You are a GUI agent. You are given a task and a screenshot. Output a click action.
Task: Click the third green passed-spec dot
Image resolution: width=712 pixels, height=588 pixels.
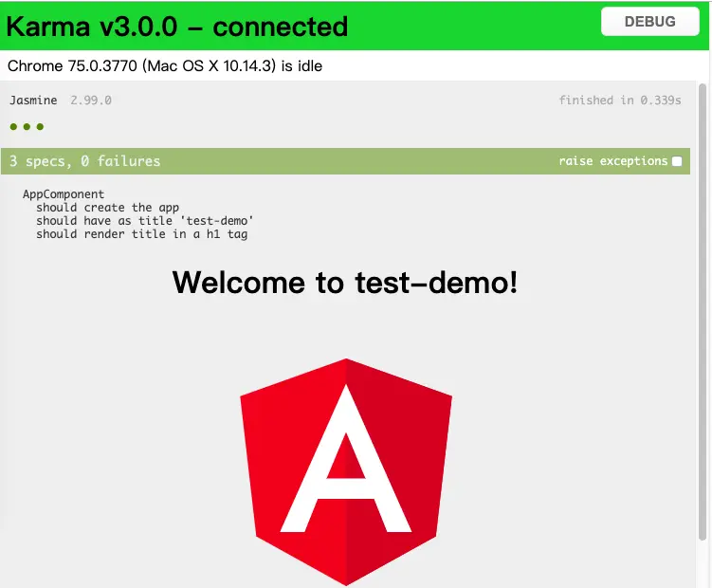pyautogui.click(x=40, y=127)
